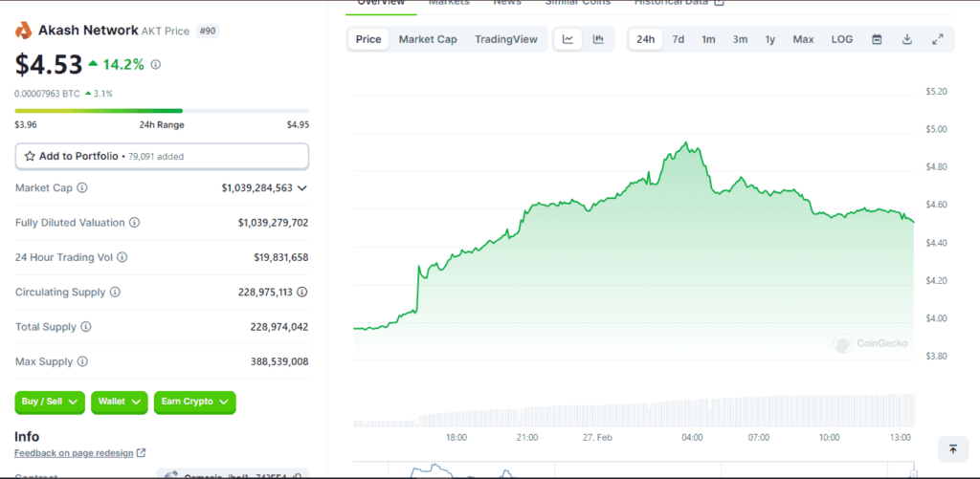The width and height of the screenshot is (980, 479).
Task: Open the Buy / Sell dropdown
Action: click(49, 403)
